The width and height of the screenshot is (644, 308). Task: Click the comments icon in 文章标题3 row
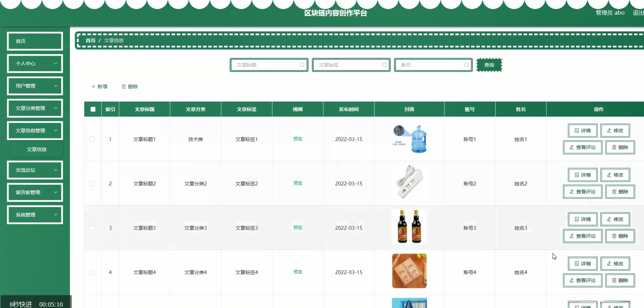[572, 236]
